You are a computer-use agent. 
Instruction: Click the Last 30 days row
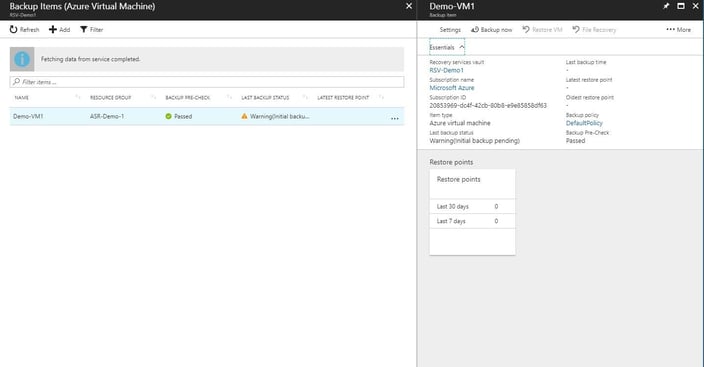pyautogui.click(x=472, y=207)
